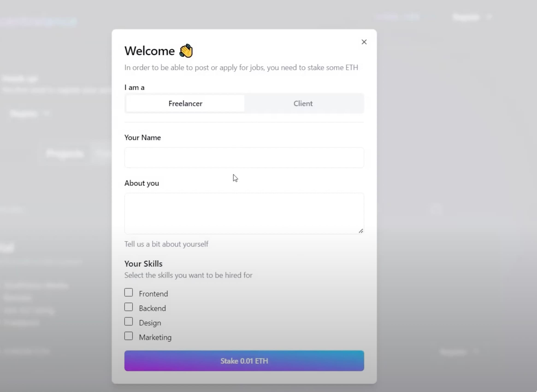537x392 pixels.
Task: Select the Freelancer toggle option
Action: click(185, 103)
